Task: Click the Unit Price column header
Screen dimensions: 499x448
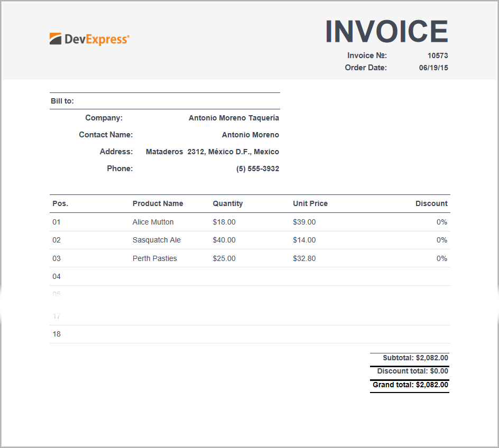Action: [310, 203]
